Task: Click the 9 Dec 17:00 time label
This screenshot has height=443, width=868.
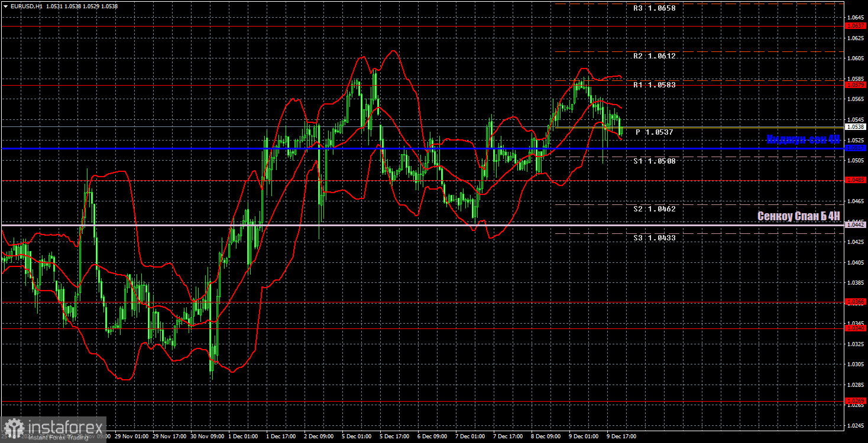Action: [x=621, y=437]
